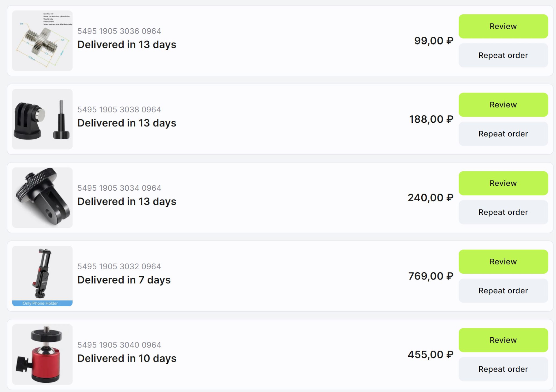Review the 240,00 ₽ order
The image size is (556, 392).
(503, 183)
